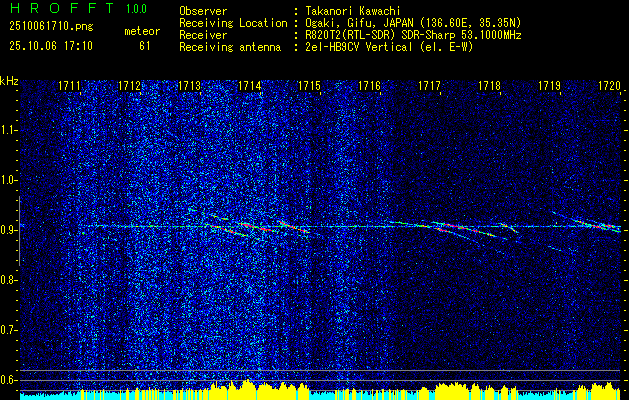Click the 2el-HB9CV antenna description
Screen dimensions: 629x400
click(x=389, y=47)
